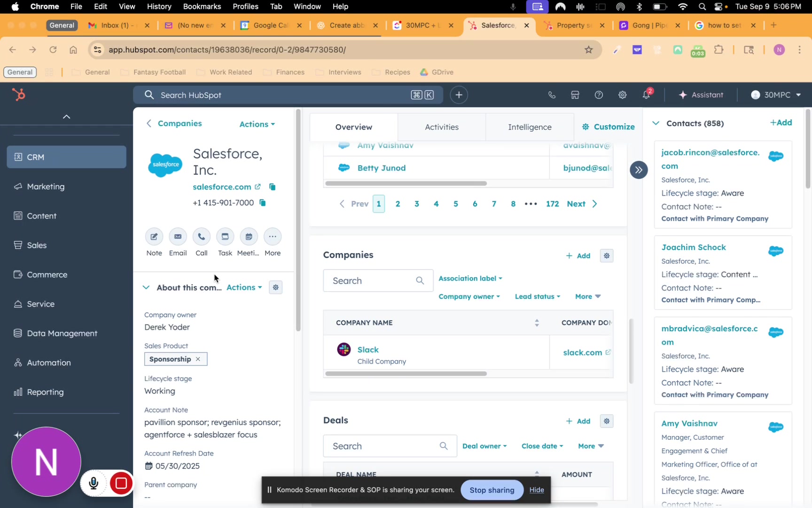Viewport: 812px width, 508px height.
Task: Click the Companies card search field
Action: click(378, 281)
